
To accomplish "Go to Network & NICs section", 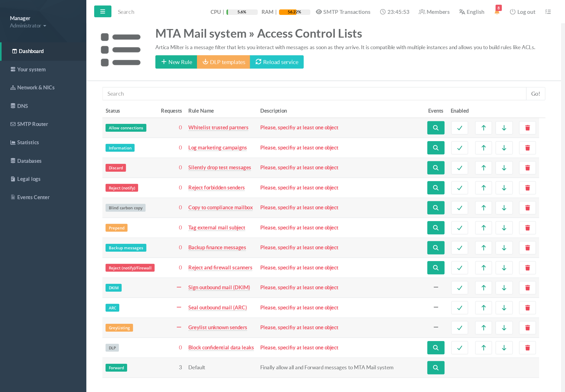I will (44, 88).
